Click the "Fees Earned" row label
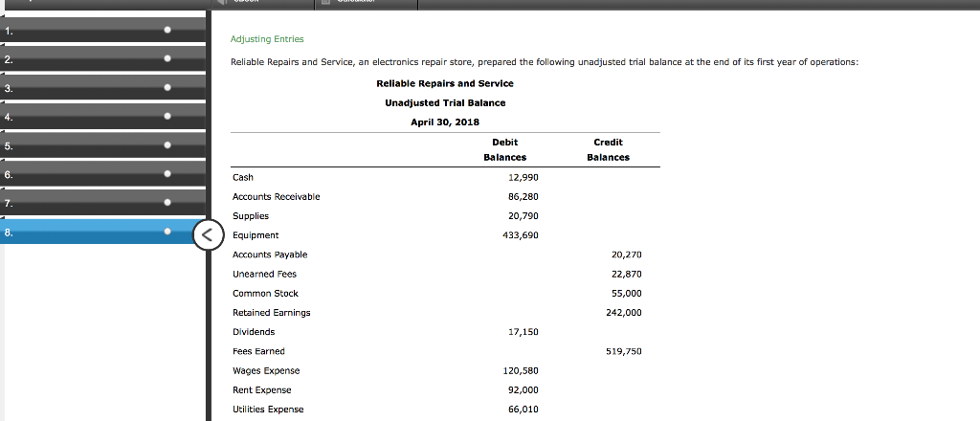 coord(258,351)
